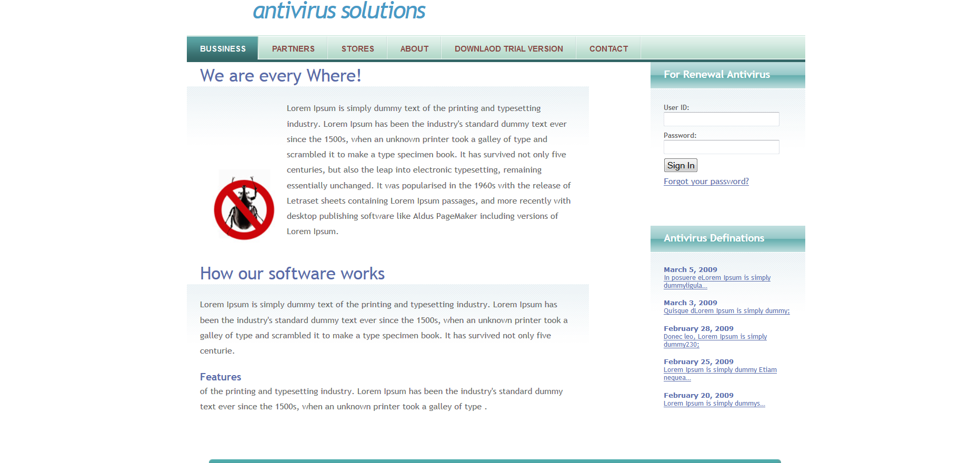980x463 pixels.
Task: Click into the Password input box
Action: pyautogui.click(x=721, y=147)
